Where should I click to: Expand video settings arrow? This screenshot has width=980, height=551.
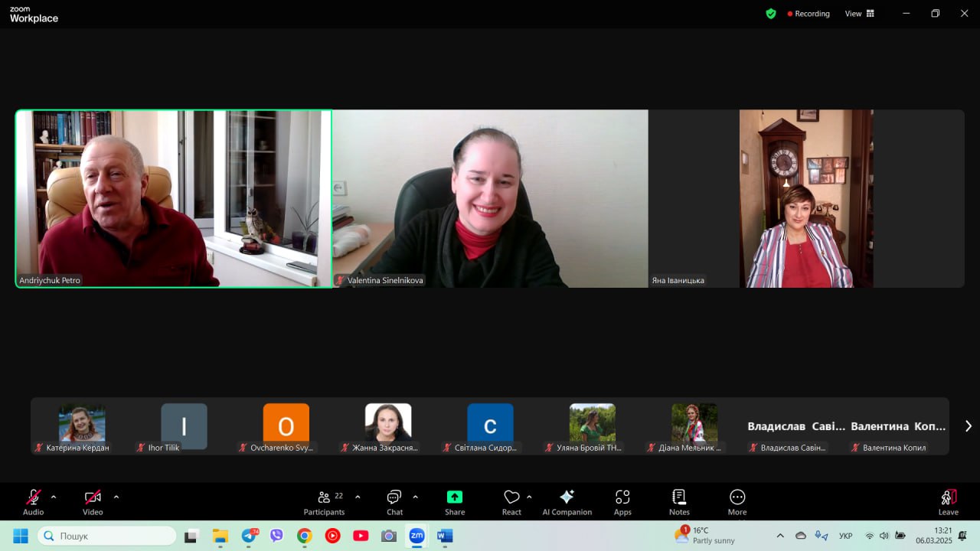pos(116,497)
